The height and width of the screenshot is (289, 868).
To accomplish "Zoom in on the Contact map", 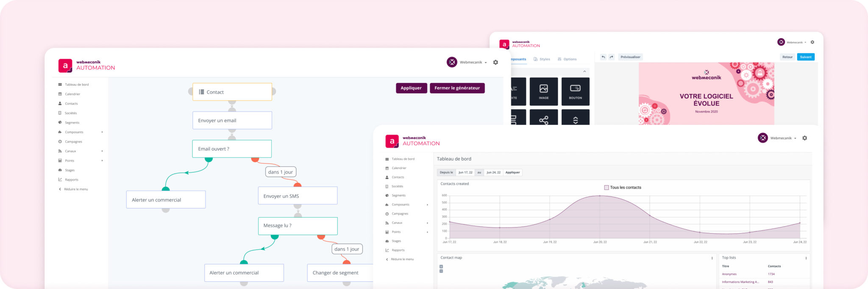I will tap(441, 267).
